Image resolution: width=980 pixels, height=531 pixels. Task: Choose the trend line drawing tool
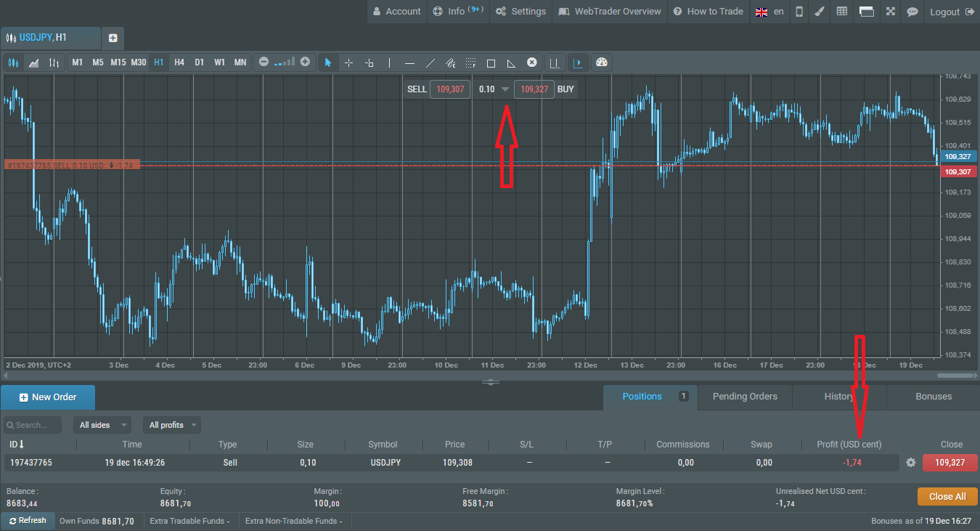pos(430,62)
